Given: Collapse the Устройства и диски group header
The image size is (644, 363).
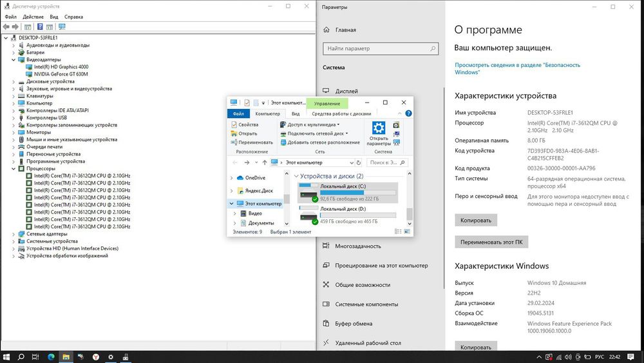Looking at the screenshot, I should 296,176.
